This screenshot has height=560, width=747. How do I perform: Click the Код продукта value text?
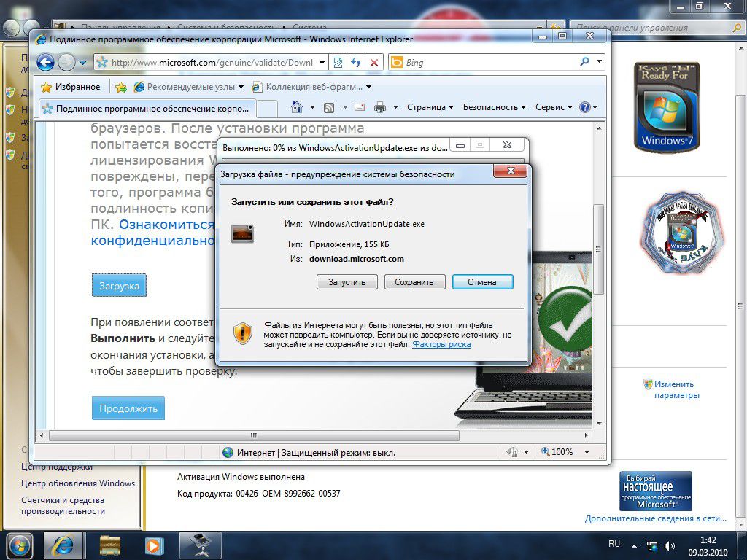click(x=288, y=494)
